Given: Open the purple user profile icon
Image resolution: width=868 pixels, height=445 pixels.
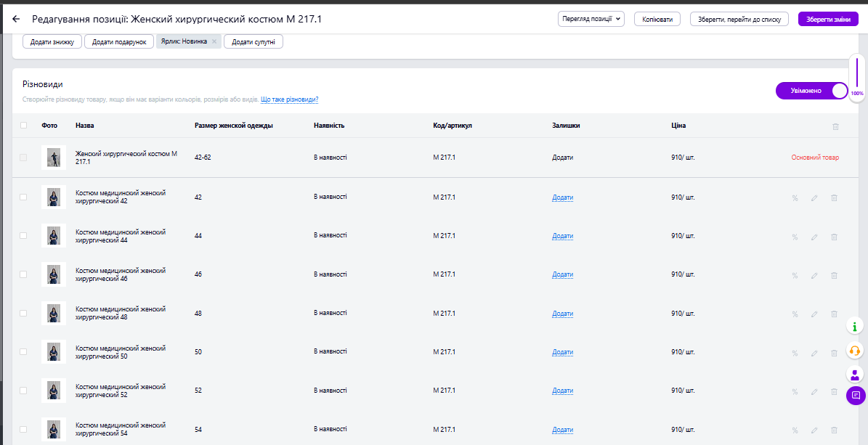Looking at the screenshot, I should (x=855, y=374).
